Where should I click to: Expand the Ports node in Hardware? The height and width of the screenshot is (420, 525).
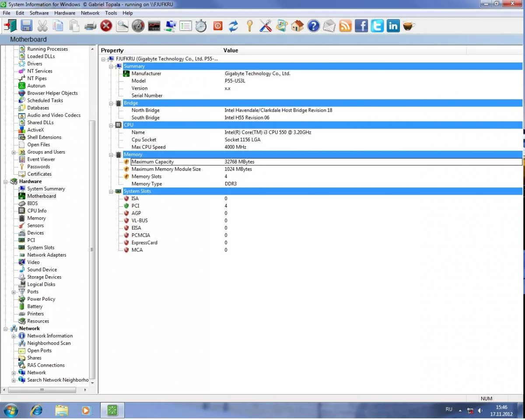click(14, 292)
